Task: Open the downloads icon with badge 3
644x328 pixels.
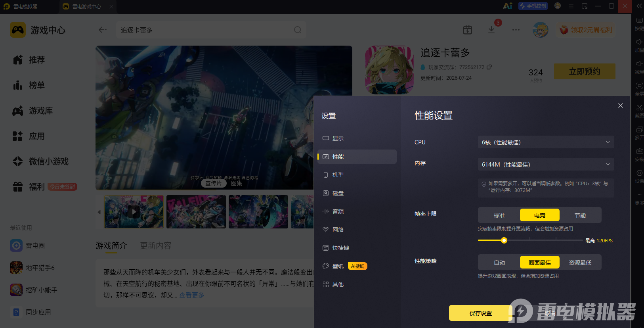Action: tap(491, 30)
